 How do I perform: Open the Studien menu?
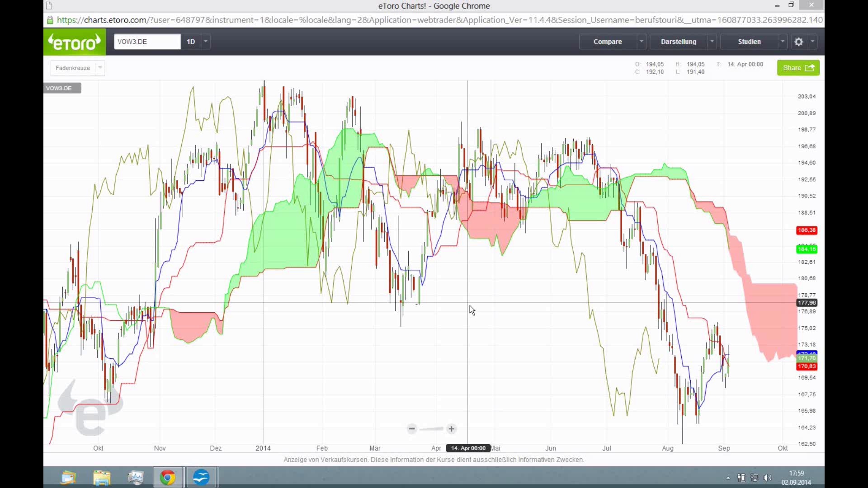point(749,42)
